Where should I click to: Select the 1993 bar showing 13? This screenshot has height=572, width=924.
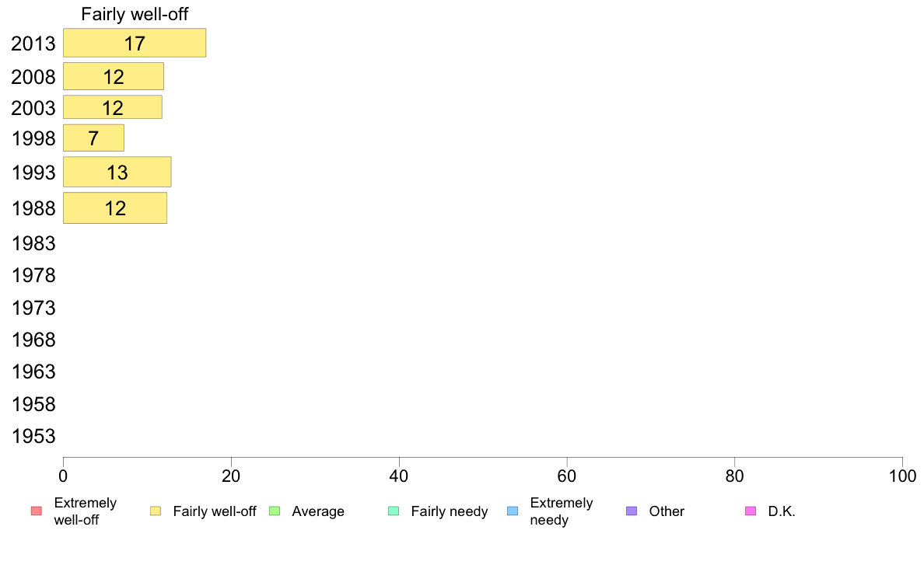pos(117,172)
